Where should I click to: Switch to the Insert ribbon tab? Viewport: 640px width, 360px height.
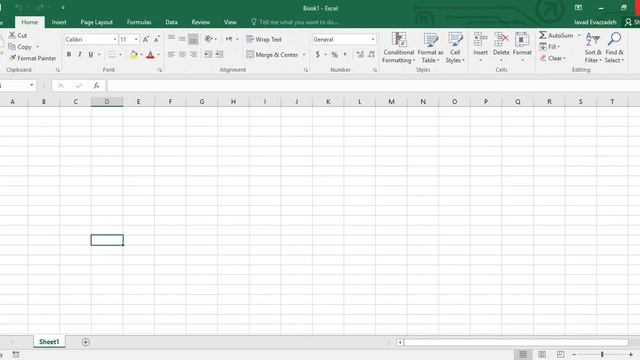(59, 22)
